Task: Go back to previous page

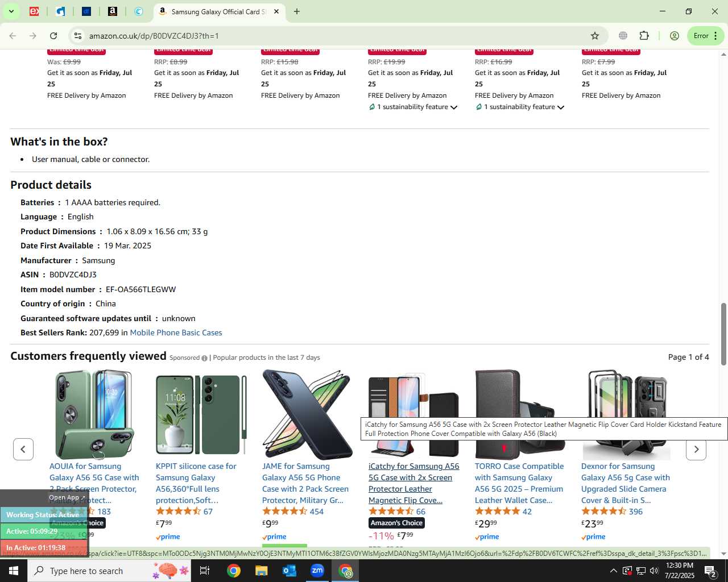Action: 13,36
